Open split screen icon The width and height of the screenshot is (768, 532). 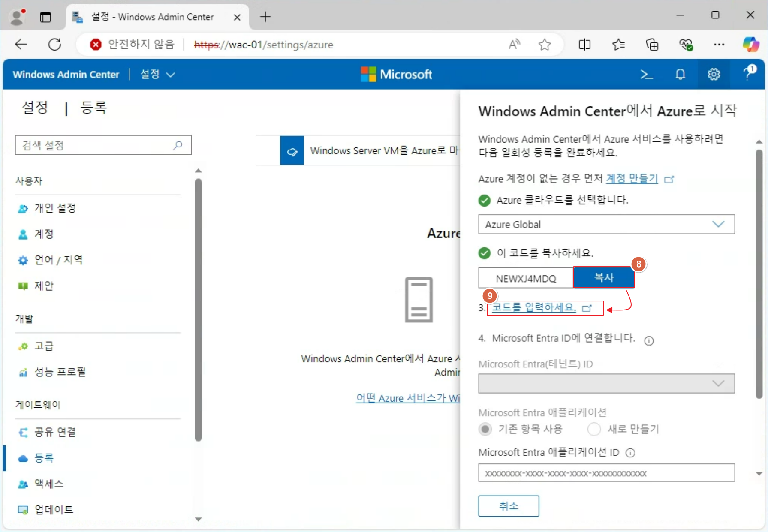[584, 45]
